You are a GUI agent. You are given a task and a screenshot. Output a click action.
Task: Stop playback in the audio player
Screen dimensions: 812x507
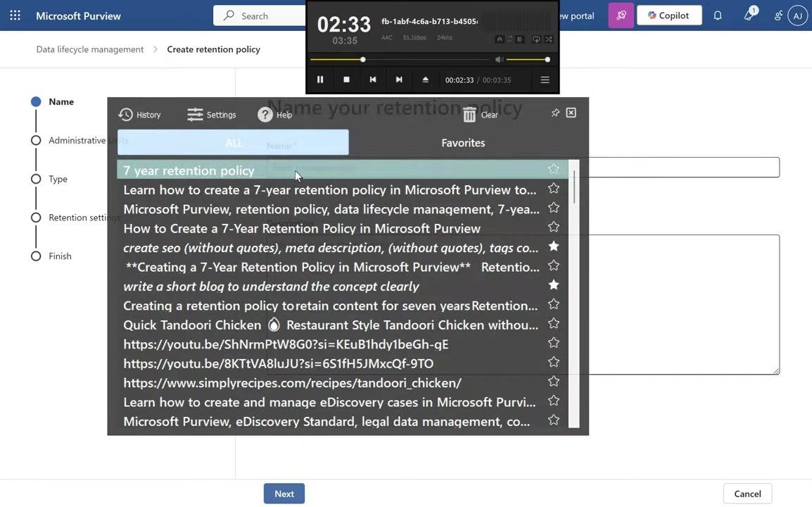(346, 80)
